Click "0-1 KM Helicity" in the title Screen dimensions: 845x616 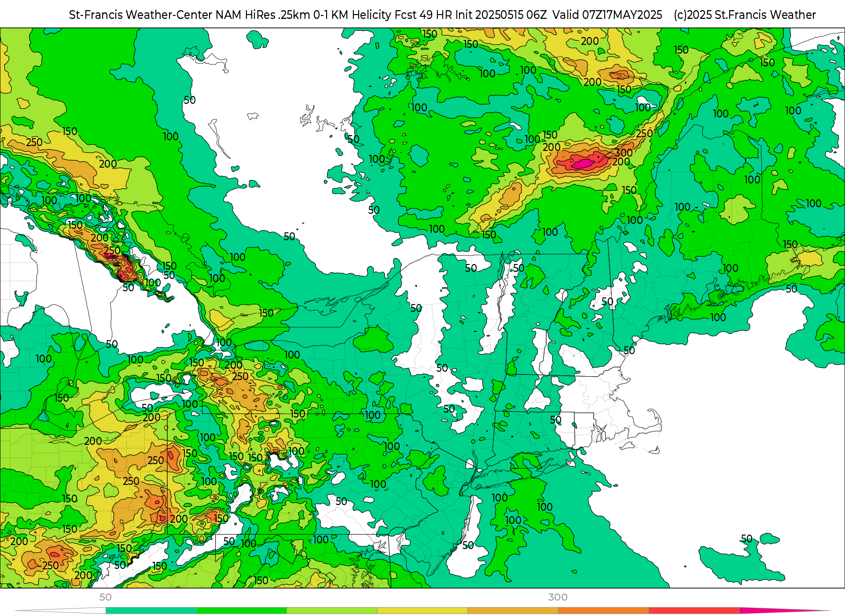(x=353, y=15)
